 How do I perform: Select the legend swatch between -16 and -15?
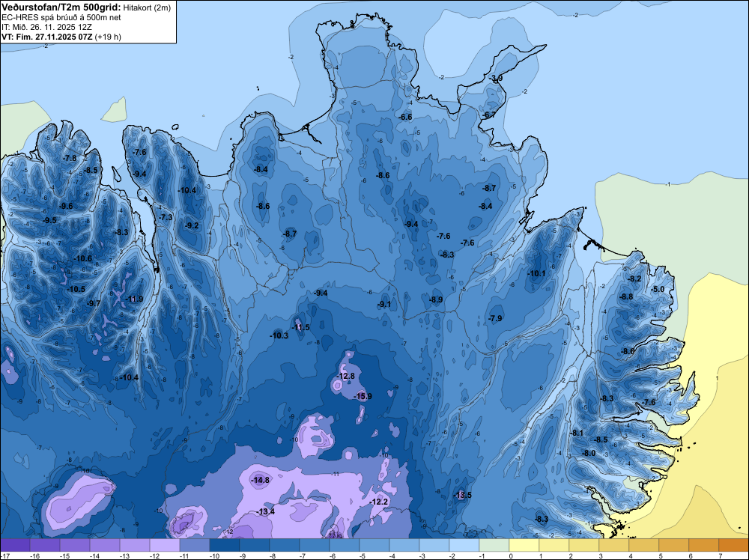click(x=45, y=545)
